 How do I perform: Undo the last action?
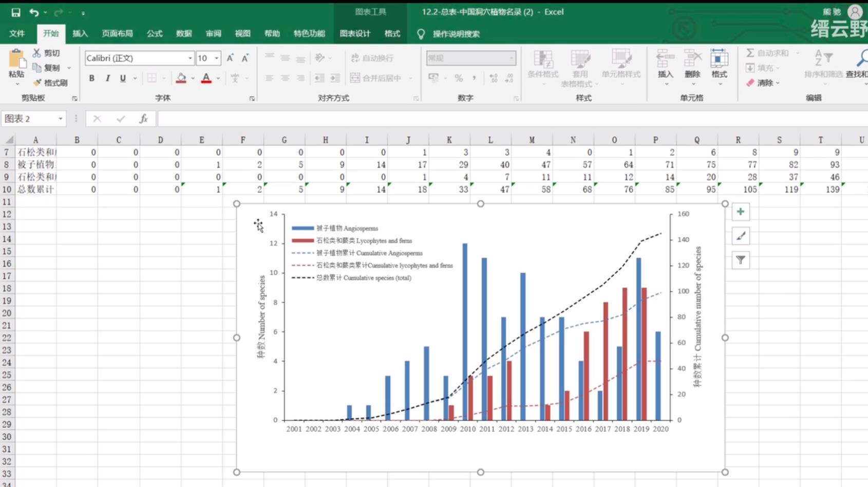click(x=34, y=12)
